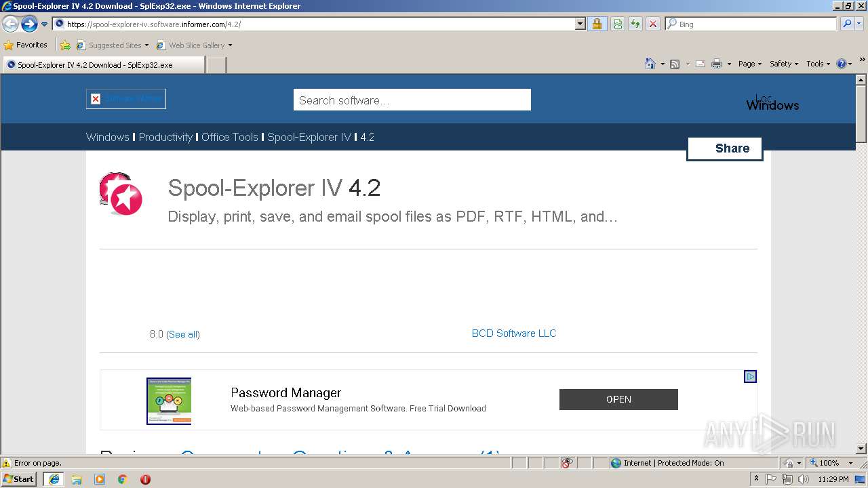Screen dimensions: 868x488
Task: Click the Share button
Action: [725, 148]
